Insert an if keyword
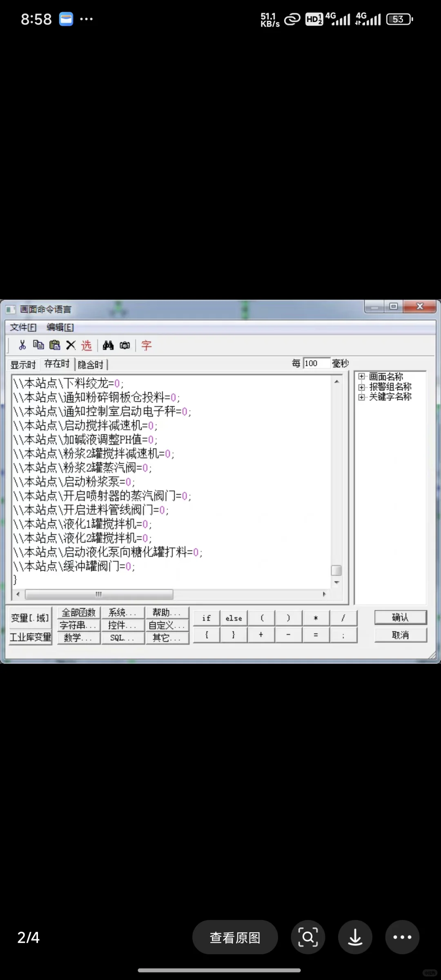 pyautogui.click(x=207, y=618)
